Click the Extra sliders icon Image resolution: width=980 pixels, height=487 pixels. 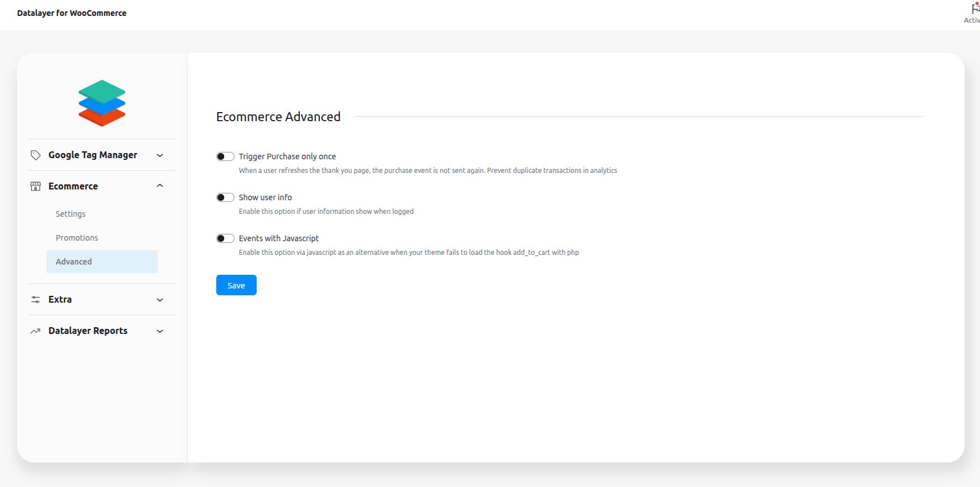[35, 300]
